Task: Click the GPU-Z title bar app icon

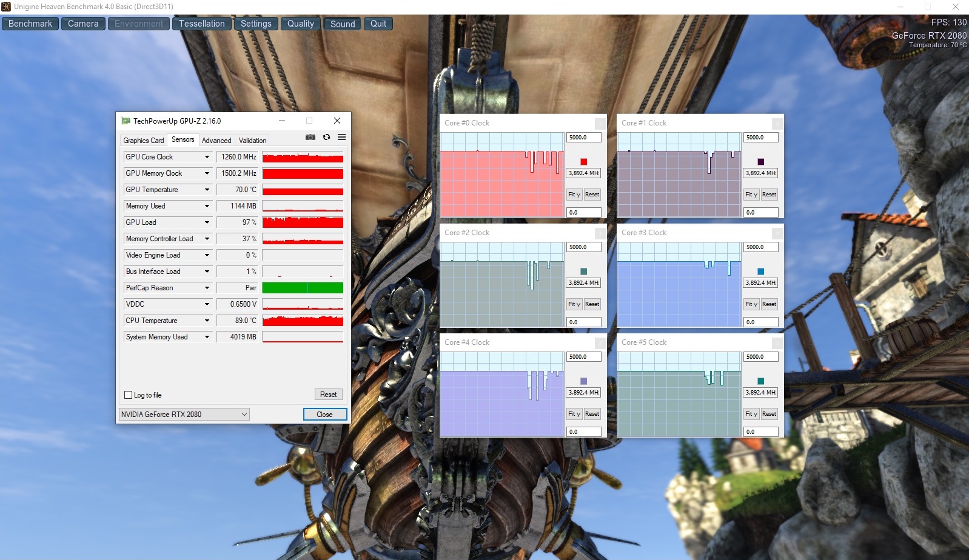Action: [126, 121]
